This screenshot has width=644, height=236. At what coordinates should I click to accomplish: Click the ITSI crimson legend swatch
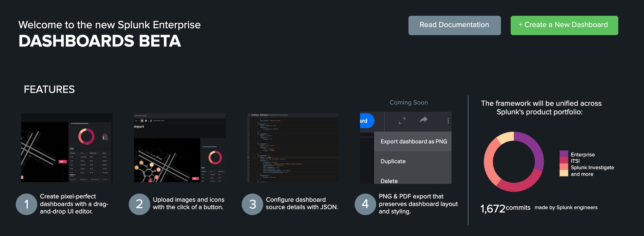click(x=564, y=160)
